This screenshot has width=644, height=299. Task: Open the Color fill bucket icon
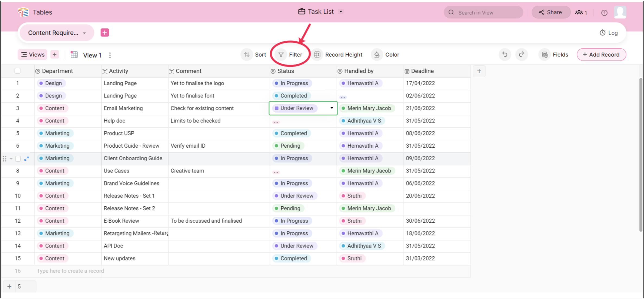point(377,55)
